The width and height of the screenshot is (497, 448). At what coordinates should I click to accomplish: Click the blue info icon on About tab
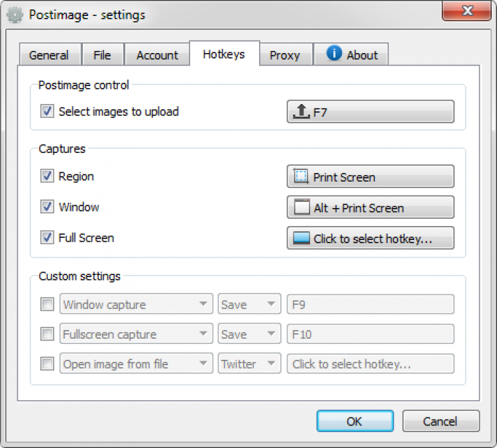point(335,54)
